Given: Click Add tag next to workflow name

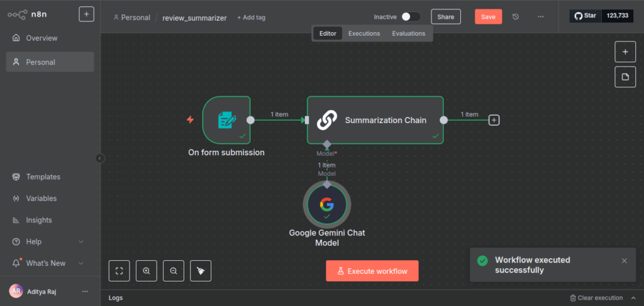Looking at the screenshot, I should (251, 18).
